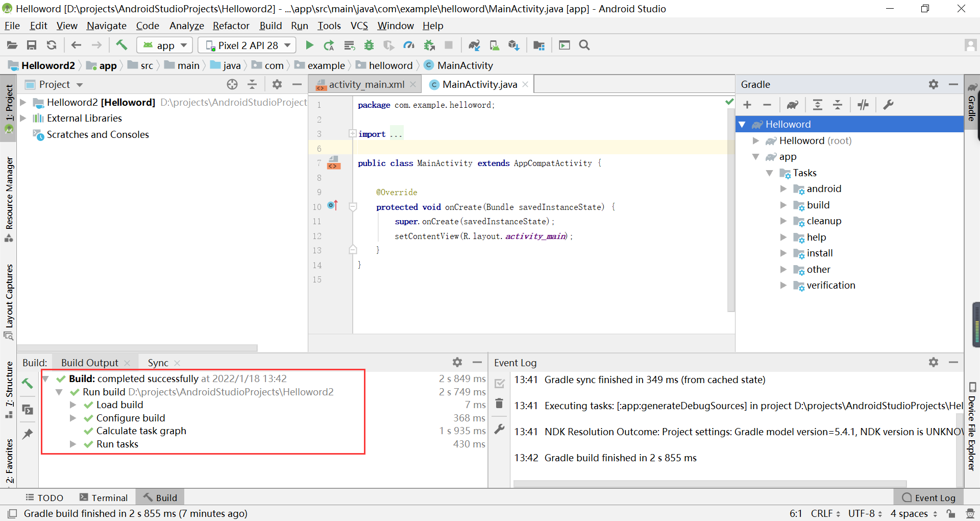Click the Sync Project with Gradle Files icon
This screenshot has width=980, height=521.
pyautogui.click(x=474, y=45)
